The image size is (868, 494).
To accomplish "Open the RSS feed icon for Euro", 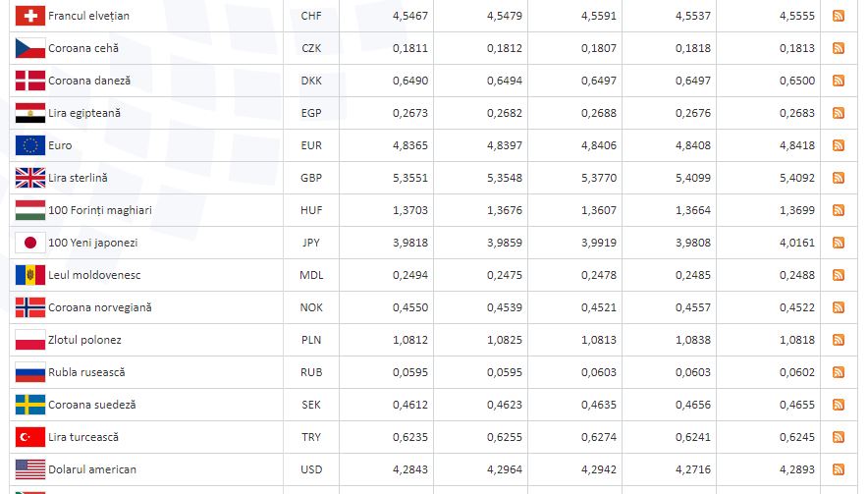I will [839, 145].
